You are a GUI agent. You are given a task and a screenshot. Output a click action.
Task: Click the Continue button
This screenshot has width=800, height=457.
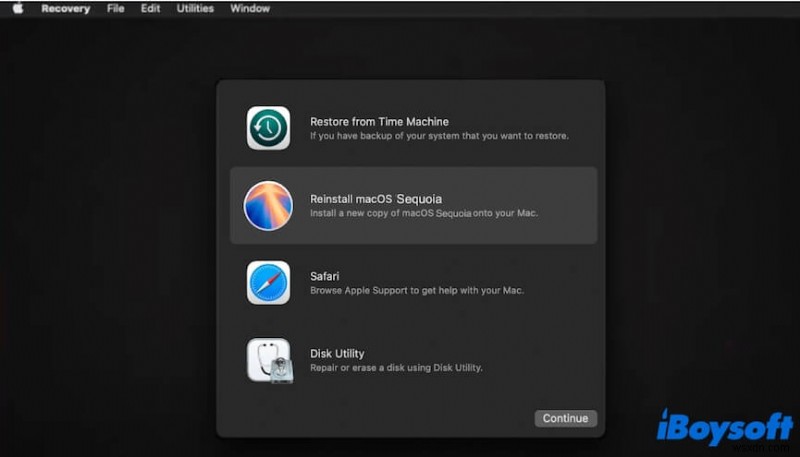(x=565, y=418)
